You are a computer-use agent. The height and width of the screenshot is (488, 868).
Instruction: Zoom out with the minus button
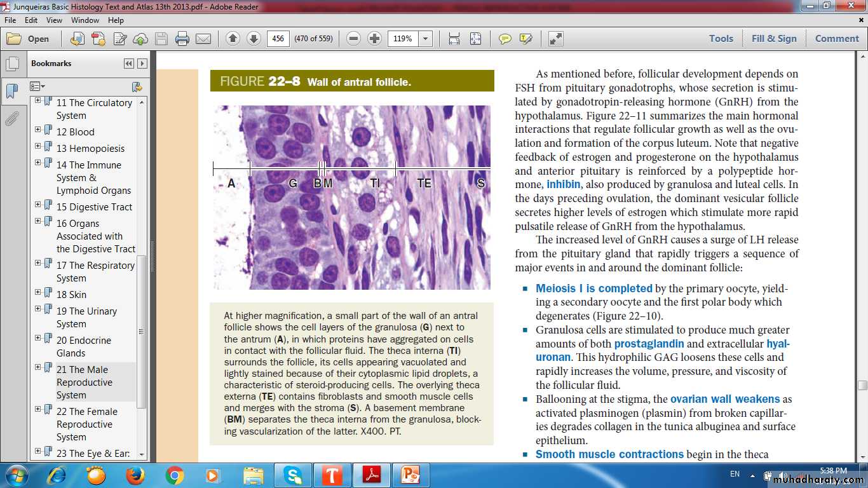[354, 39]
